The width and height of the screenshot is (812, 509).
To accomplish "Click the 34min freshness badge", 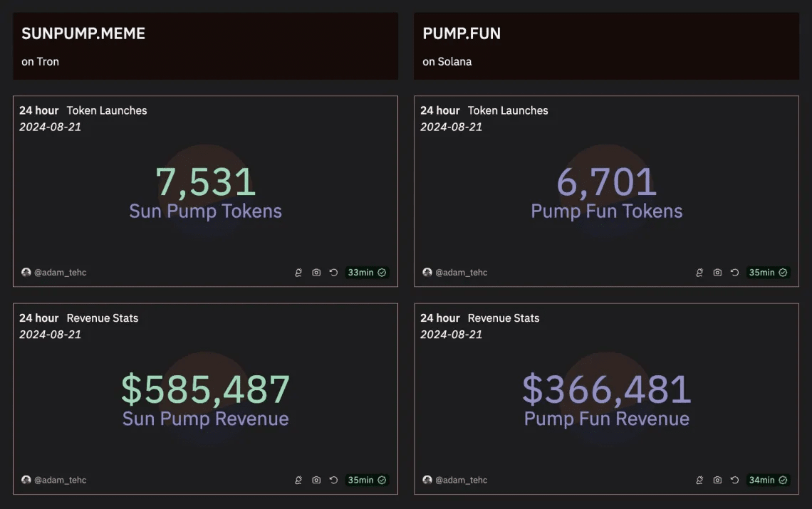I will (x=768, y=481).
